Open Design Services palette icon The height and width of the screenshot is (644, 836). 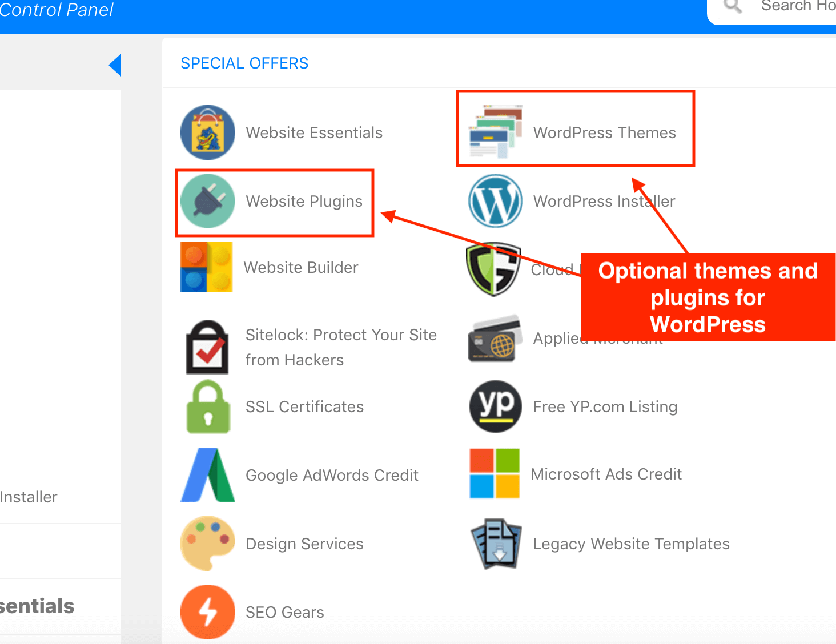[207, 543]
